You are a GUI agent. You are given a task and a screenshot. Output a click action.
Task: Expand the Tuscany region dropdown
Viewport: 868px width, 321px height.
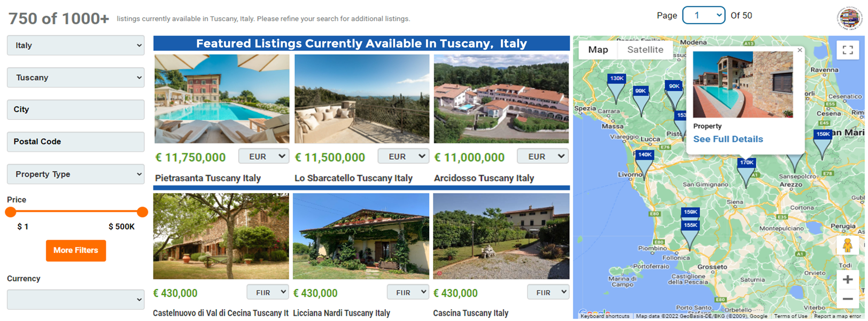[75, 78]
